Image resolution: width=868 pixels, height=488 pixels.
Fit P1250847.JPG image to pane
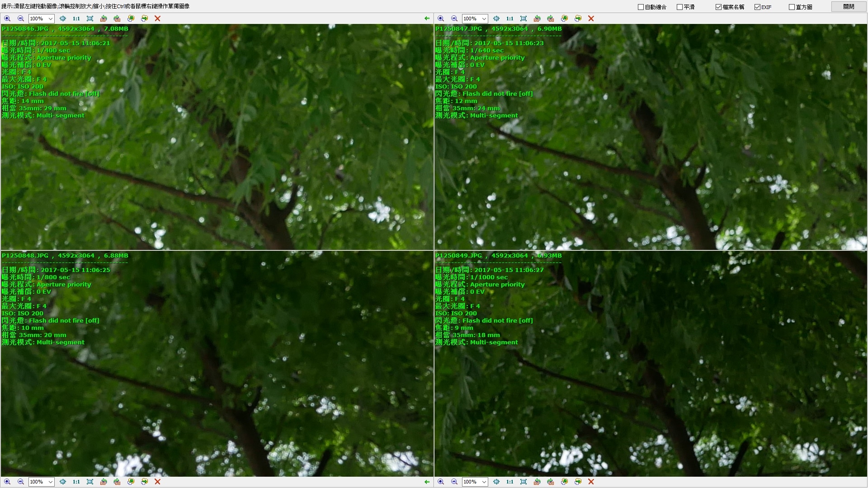click(x=496, y=19)
